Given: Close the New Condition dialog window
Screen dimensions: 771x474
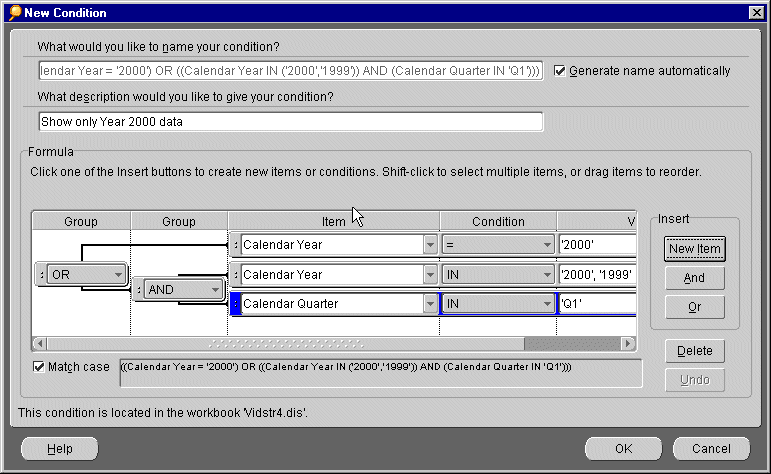Looking at the screenshot, I should [x=757, y=12].
